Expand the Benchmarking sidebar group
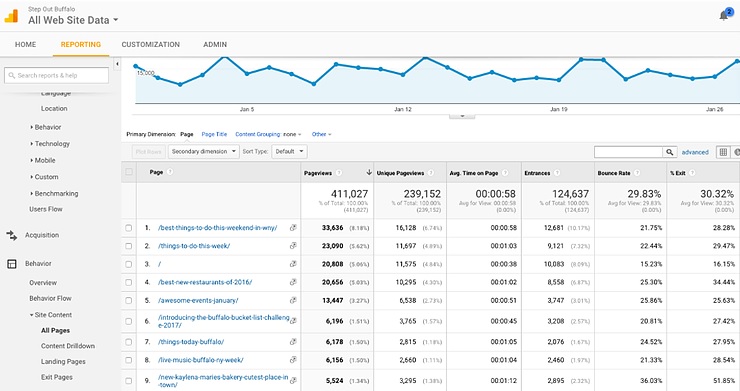 (x=54, y=193)
